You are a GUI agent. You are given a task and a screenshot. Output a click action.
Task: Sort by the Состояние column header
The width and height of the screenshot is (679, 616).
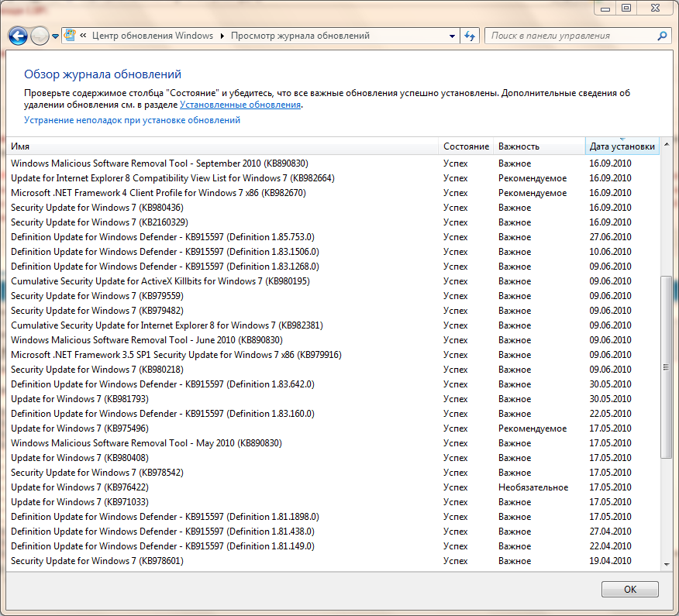tap(466, 146)
